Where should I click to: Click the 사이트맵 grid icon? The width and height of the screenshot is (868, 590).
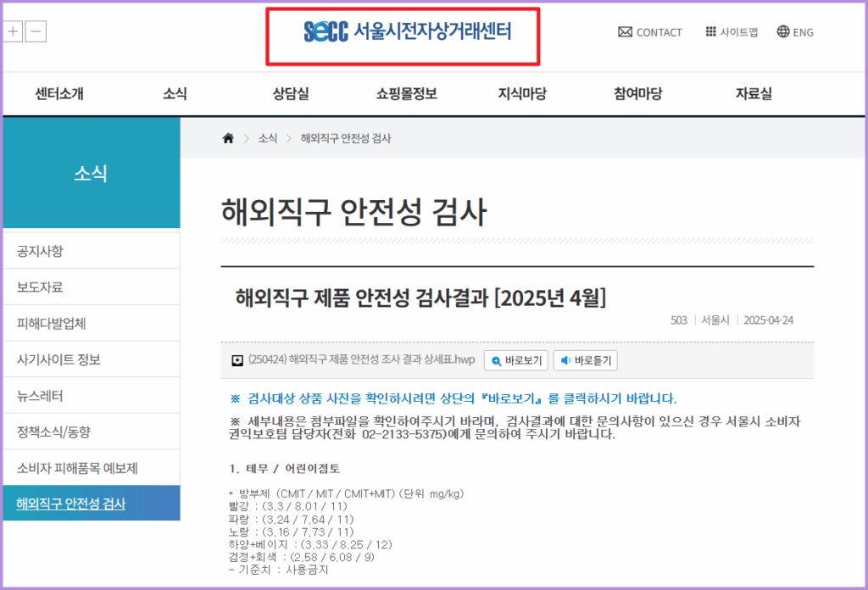point(711,31)
